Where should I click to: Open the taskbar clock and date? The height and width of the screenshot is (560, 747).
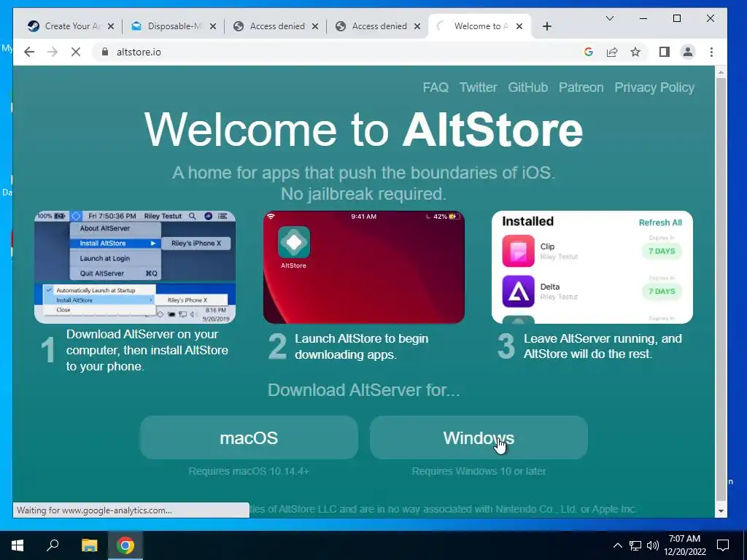684,545
